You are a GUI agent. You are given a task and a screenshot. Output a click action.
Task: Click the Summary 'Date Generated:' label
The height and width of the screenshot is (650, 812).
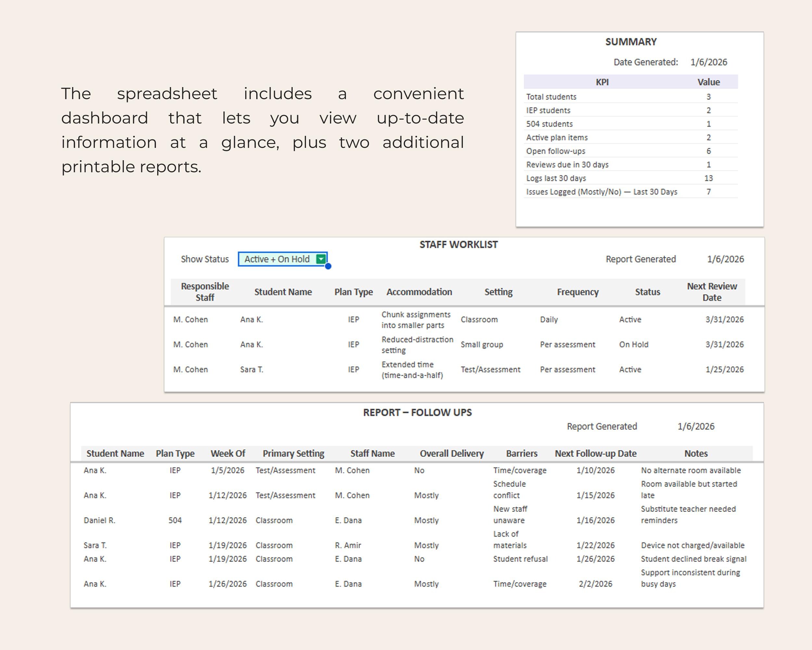[645, 62]
